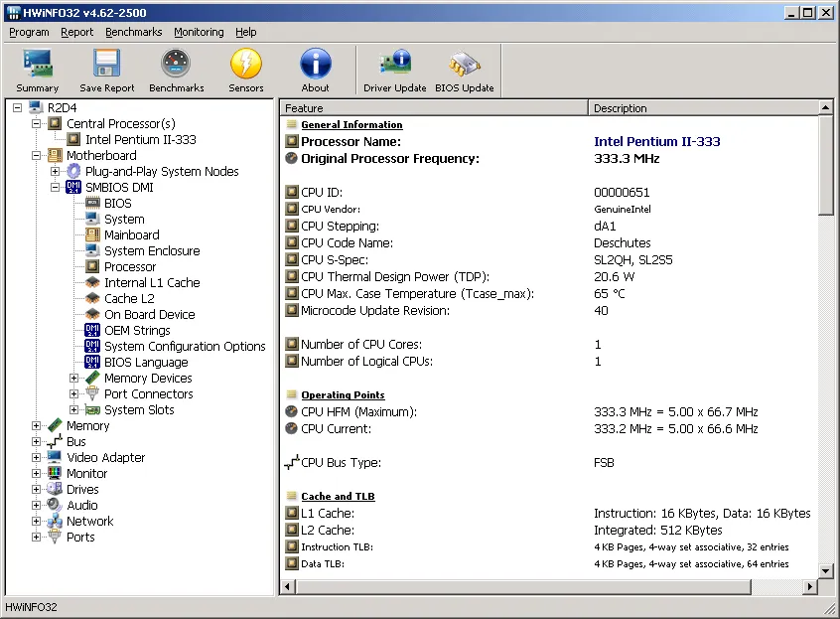
Task: Select the SMBIOS DMI icon
Action: [73, 187]
